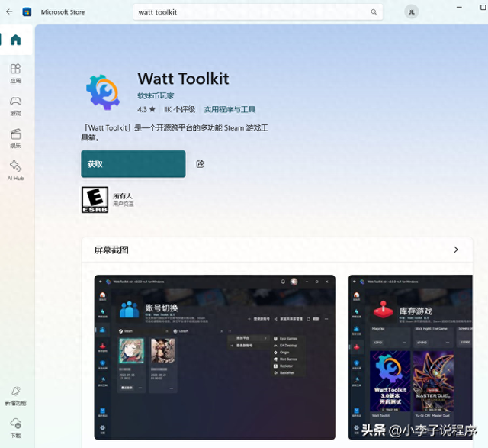Open the AI Hub sidebar section
The image size is (488, 448).
pos(15,170)
